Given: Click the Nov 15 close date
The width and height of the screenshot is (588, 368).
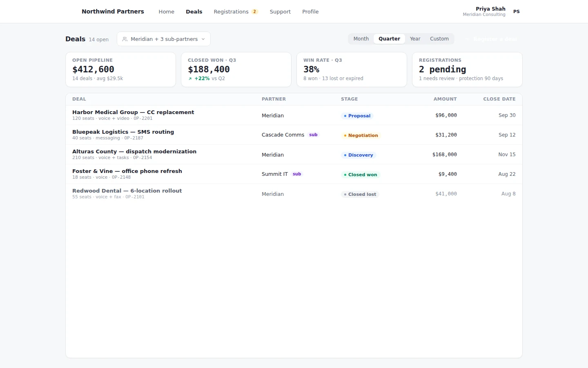Looking at the screenshot, I should 507,155.
